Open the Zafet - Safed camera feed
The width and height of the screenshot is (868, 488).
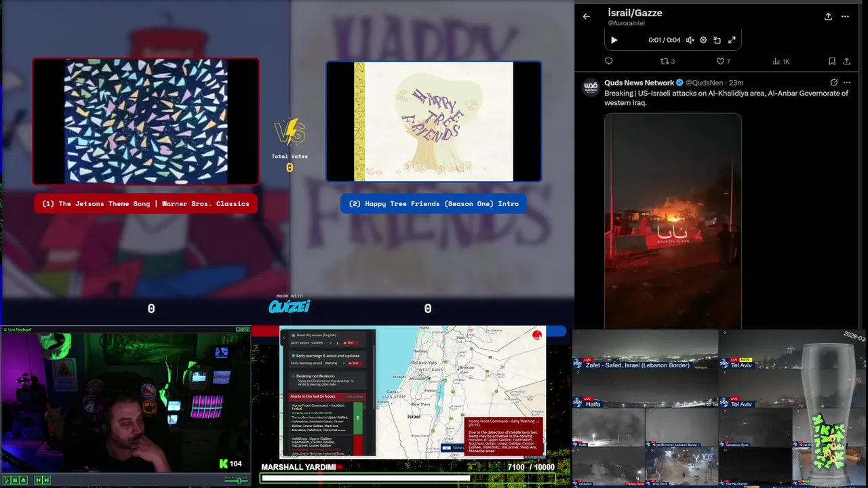tap(645, 350)
